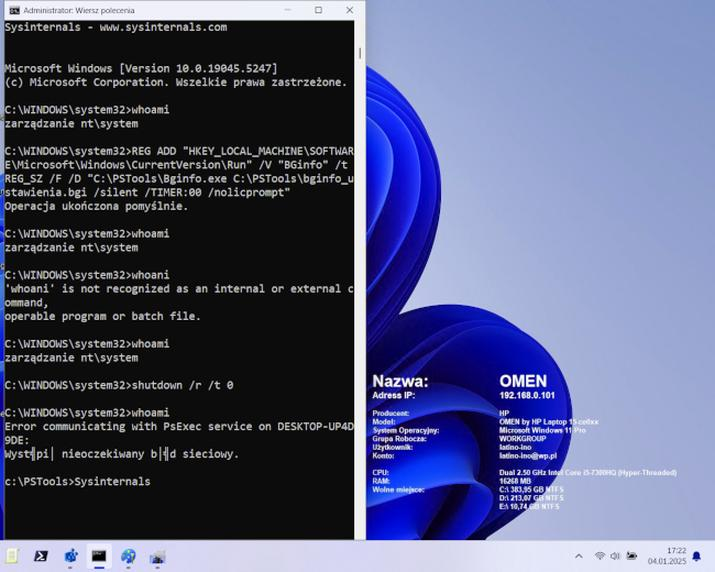Open the clock showing 17:22 04.01.2025
The height and width of the screenshot is (572, 715).
click(x=667, y=556)
